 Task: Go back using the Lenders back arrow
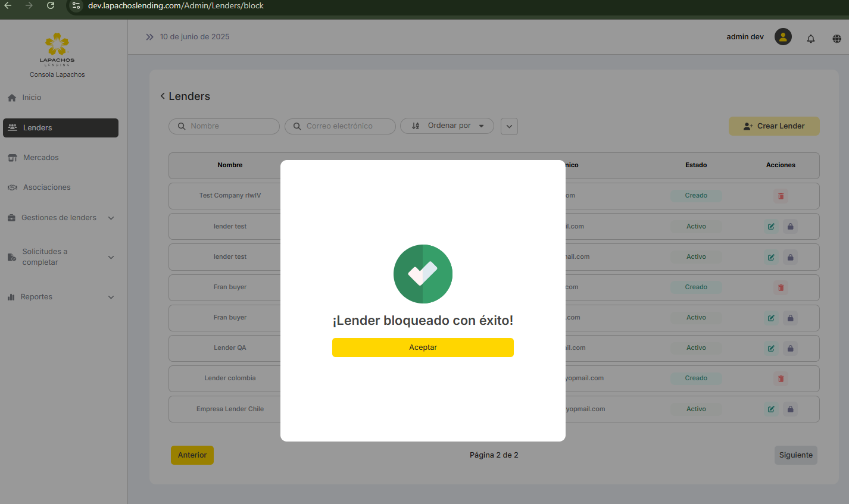tap(163, 96)
